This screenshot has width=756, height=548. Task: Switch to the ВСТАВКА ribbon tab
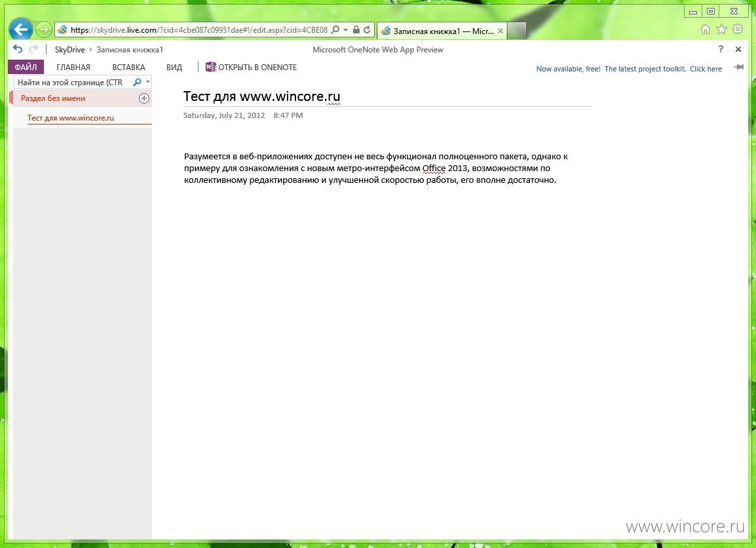point(129,67)
